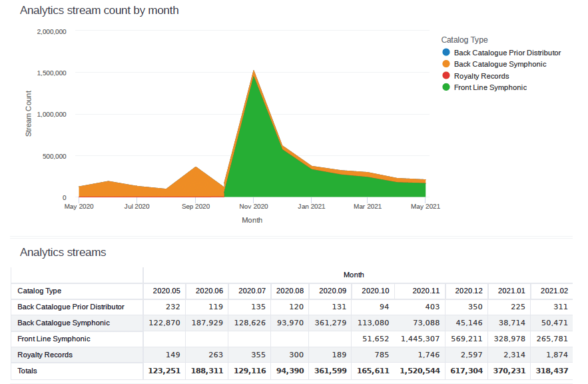Image resolution: width=588 pixels, height=384 pixels.
Task: Click the green Front Line Symphonic legend dot
Action: tap(446, 87)
